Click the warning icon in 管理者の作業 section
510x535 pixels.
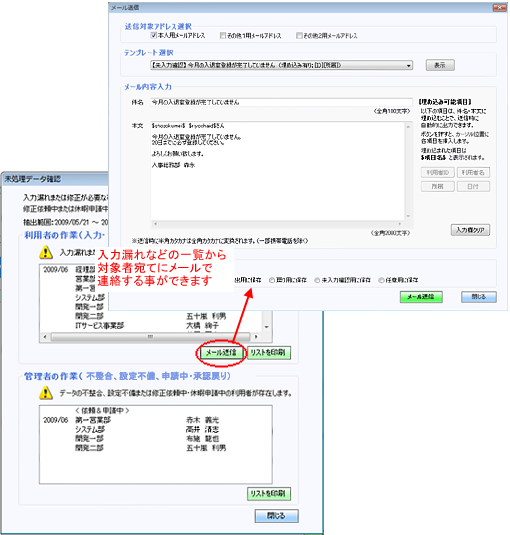(x=46, y=393)
